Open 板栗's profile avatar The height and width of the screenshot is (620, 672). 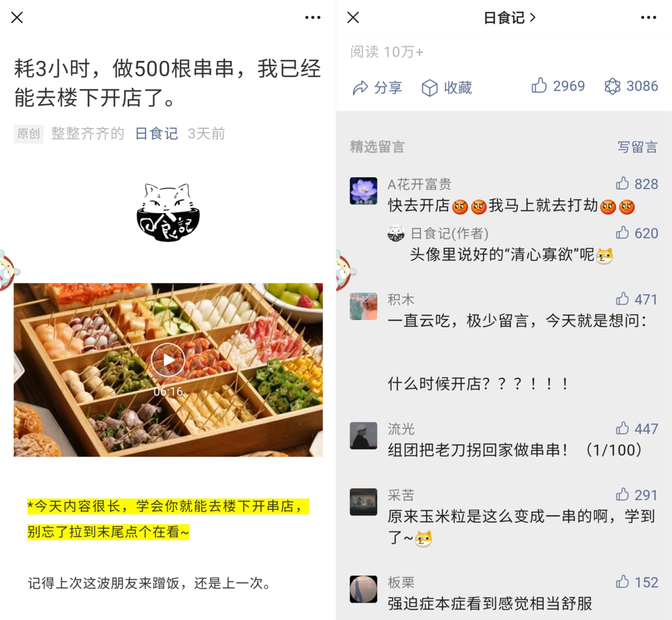pyautogui.click(x=363, y=589)
